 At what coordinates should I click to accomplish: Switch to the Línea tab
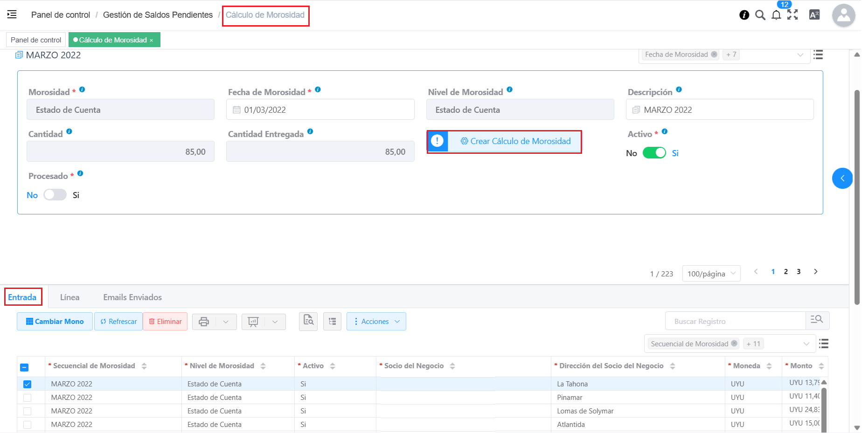[x=69, y=297]
